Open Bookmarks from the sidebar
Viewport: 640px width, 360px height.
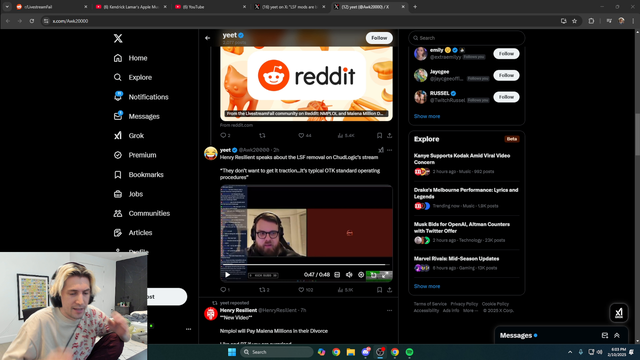[138, 175]
